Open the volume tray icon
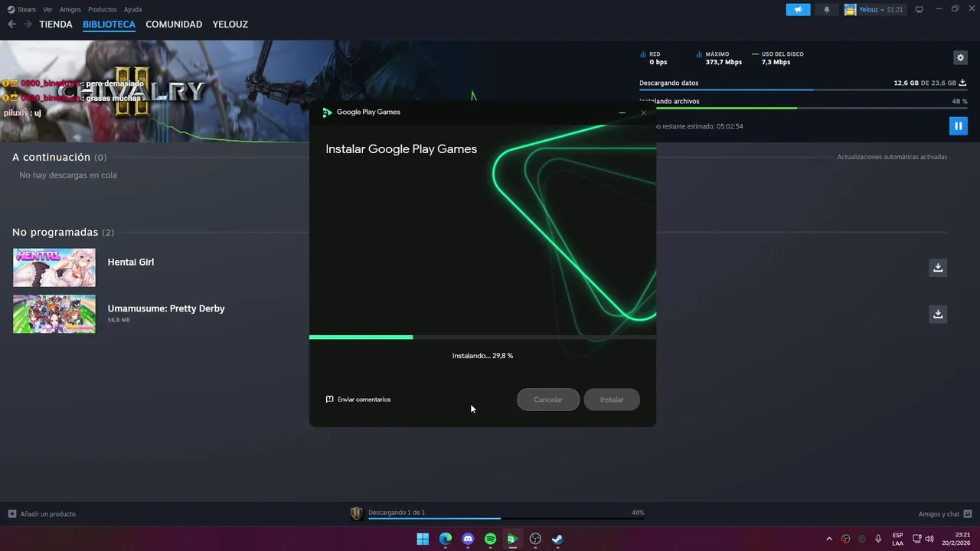 (x=929, y=539)
